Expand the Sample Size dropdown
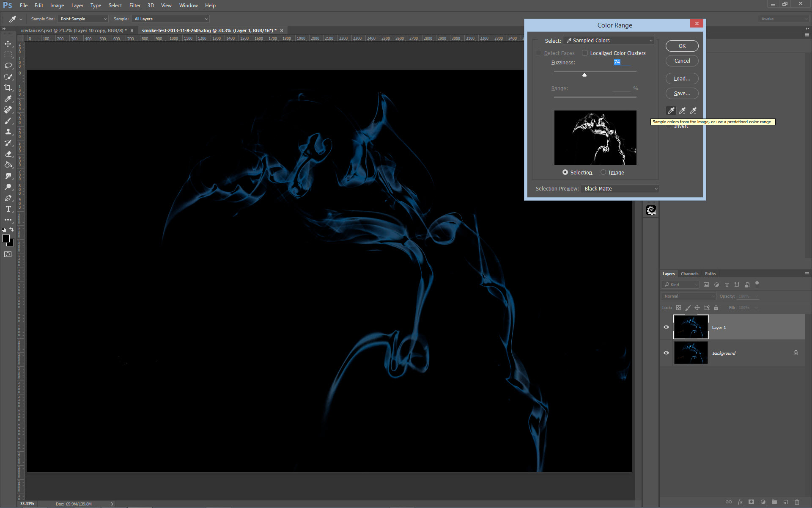The width and height of the screenshot is (812, 508). (83, 19)
